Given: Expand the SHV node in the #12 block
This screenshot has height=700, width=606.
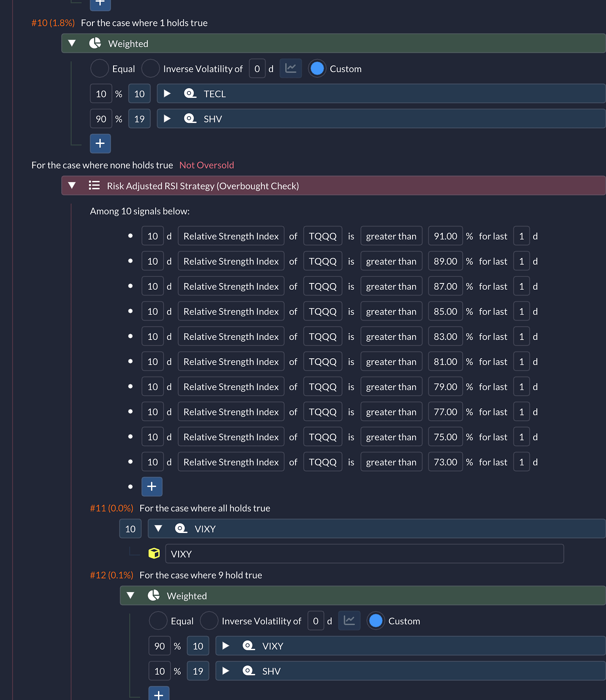Looking at the screenshot, I should [x=226, y=671].
